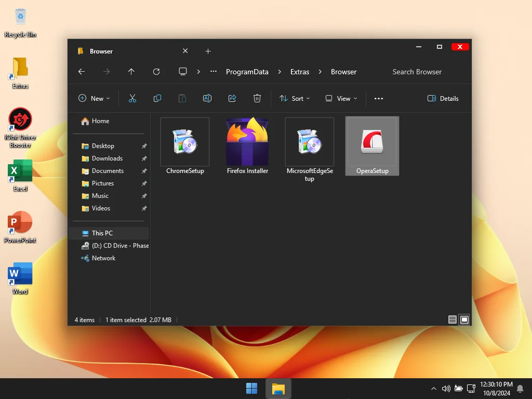This screenshot has width=532, height=399.
Task: Select the Firefox Installer file
Action: 247,146
